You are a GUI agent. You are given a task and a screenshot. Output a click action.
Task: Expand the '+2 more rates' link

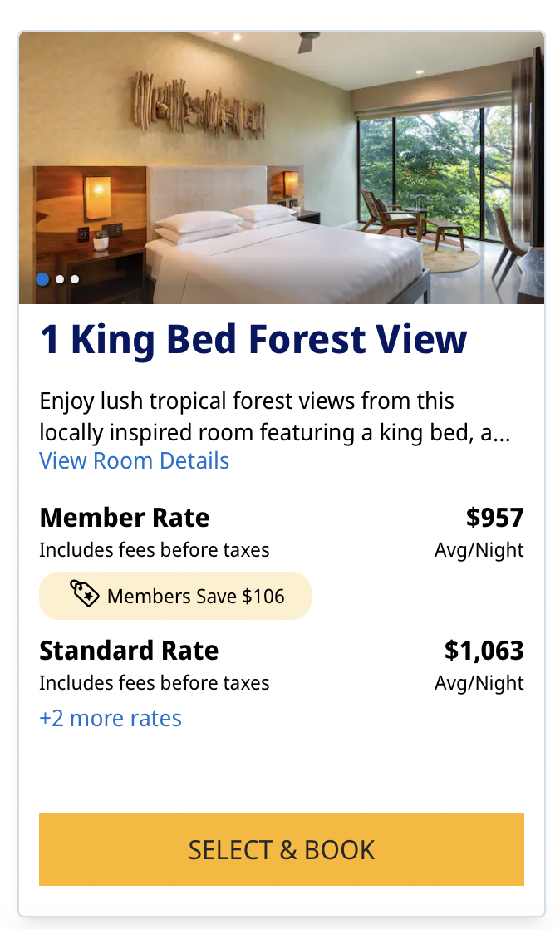[111, 719]
